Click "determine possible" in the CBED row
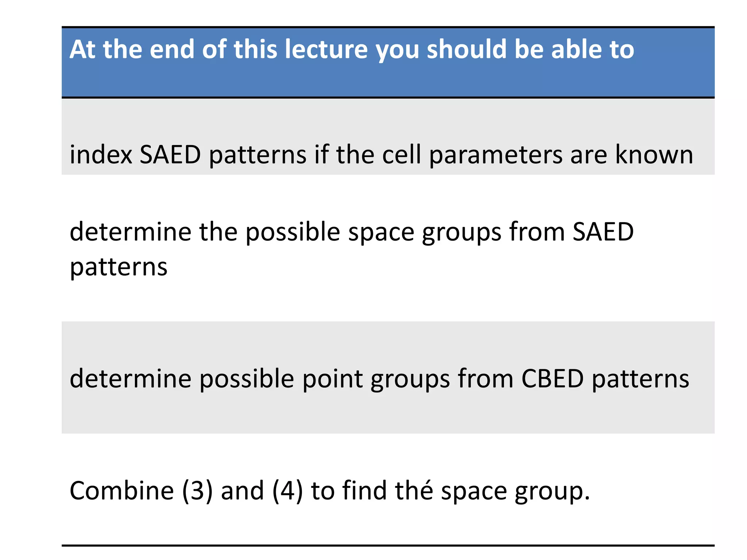 click(x=182, y=378)
